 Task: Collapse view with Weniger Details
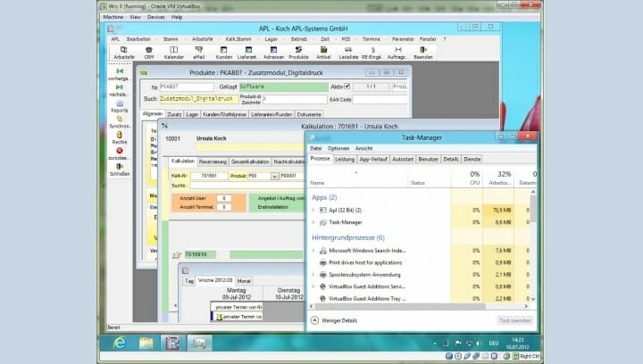pyautogui.click(x=334, y=320)
